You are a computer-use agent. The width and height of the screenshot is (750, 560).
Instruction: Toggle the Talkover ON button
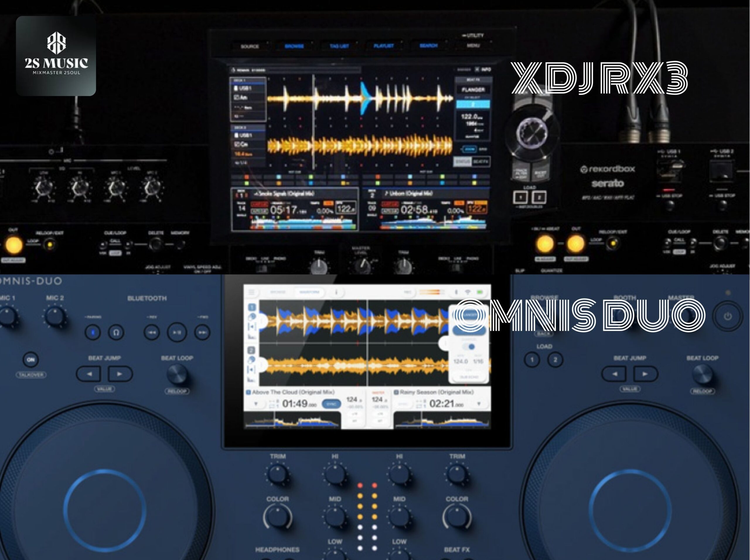(x=30, y=360)
